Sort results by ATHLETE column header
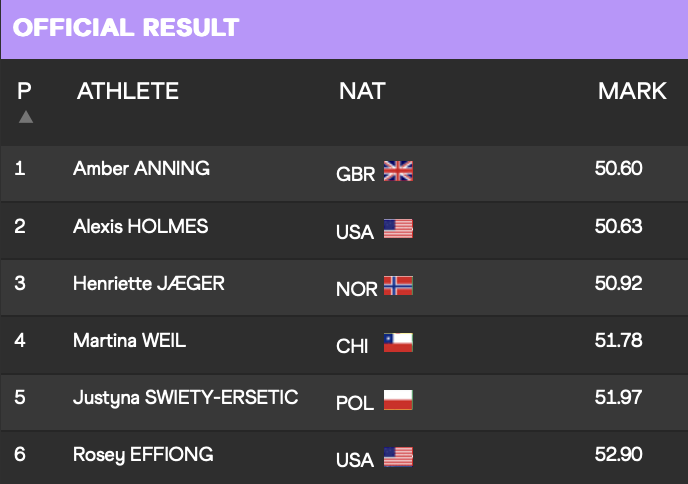Viewport: 688px width, 484px height. coord(128,91)
